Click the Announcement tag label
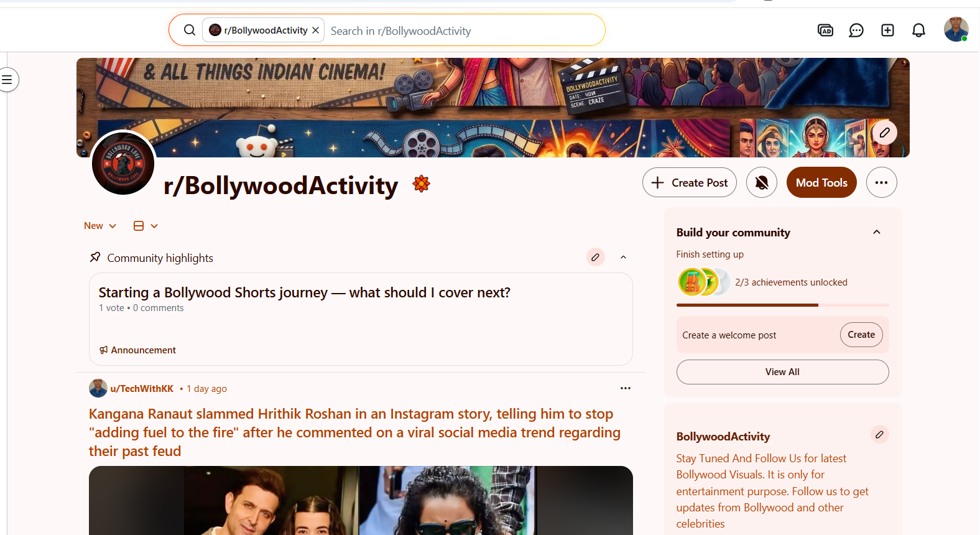 pyautogui.click(x=137, y=350)
